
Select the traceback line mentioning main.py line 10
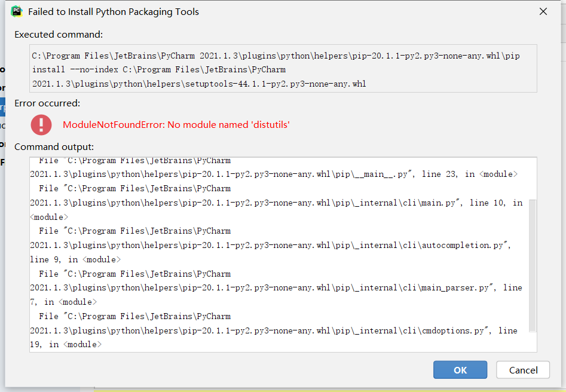coord(276,203)
